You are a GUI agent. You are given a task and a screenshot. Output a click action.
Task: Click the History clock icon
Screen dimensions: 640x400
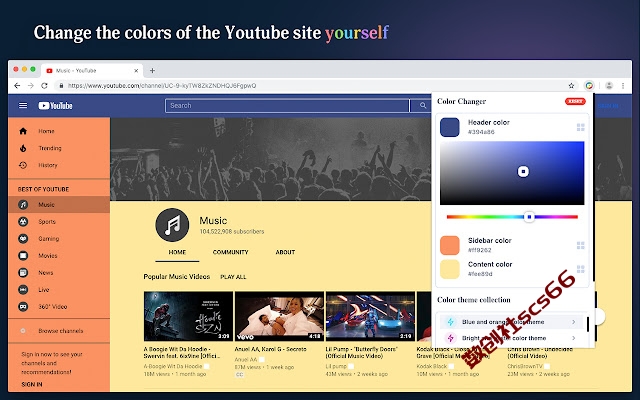click(23, 165)
